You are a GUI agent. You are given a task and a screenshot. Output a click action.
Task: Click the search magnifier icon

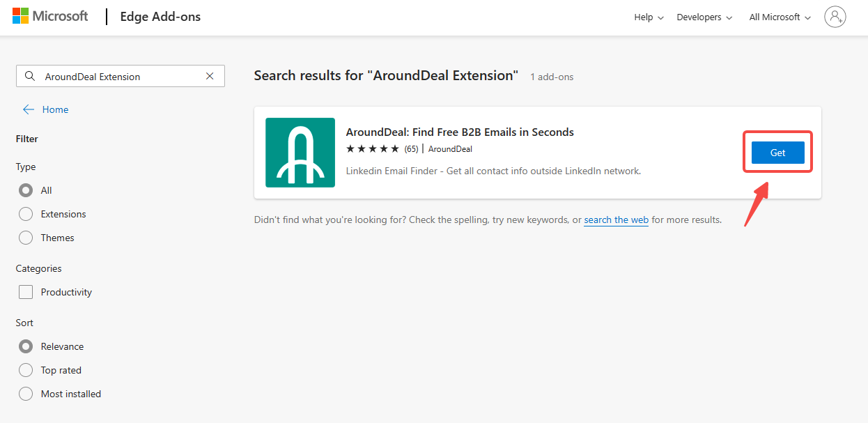29,77
